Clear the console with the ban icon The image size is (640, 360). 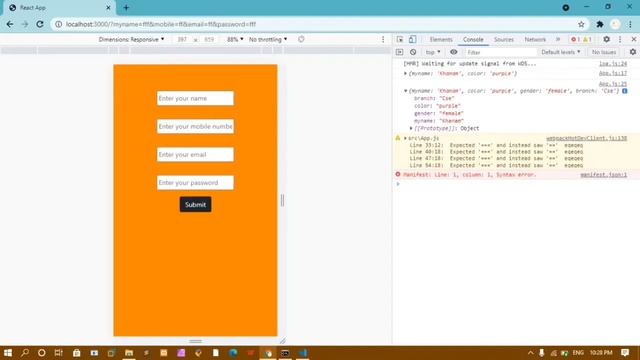click(413, 52)
